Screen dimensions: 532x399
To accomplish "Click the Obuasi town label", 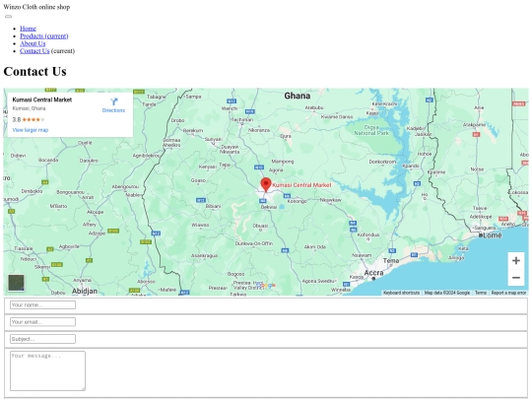I will pyautogui.click(x=260, y=226).
